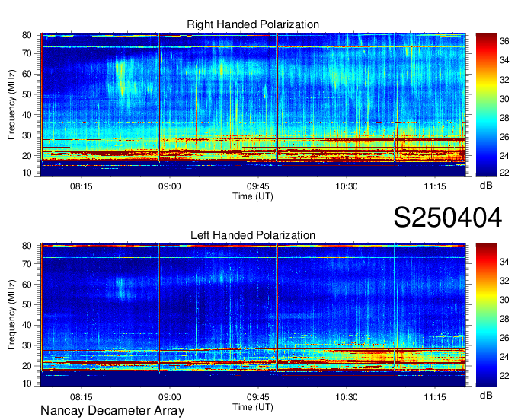Click the 10:30 tick of top plot
Viewport: 518px width, 420px height.
point(347,186)
